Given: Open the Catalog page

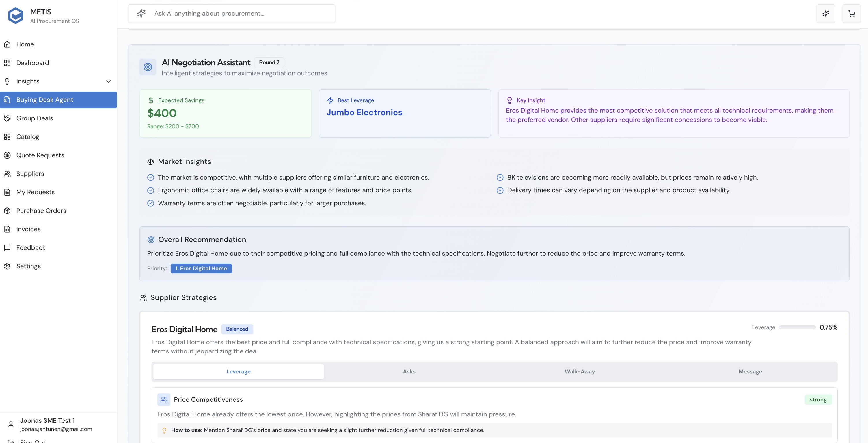Looking at the screenshot, I should point(59,137).
